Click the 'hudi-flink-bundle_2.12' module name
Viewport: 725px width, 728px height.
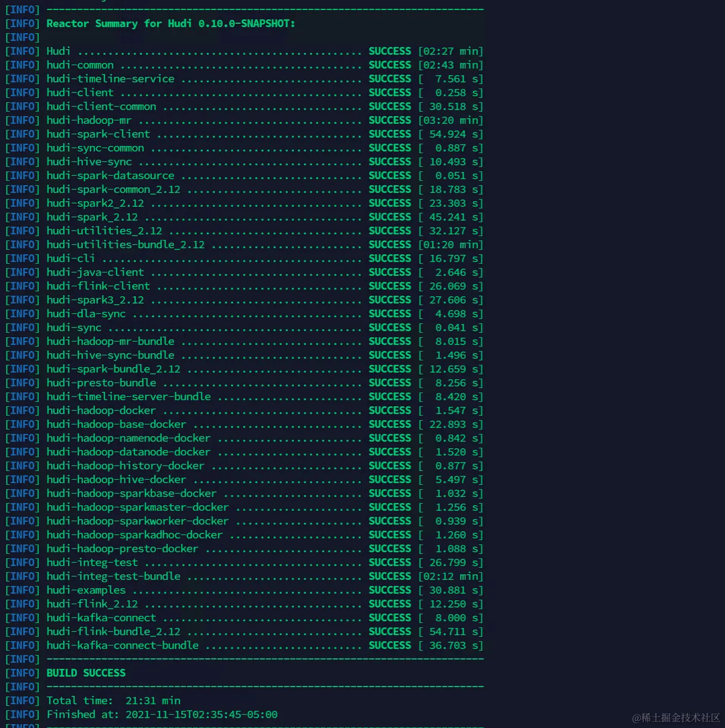[113, 631]
